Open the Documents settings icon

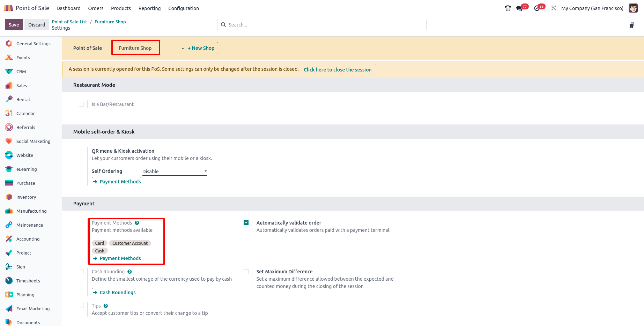pos(9,323)
